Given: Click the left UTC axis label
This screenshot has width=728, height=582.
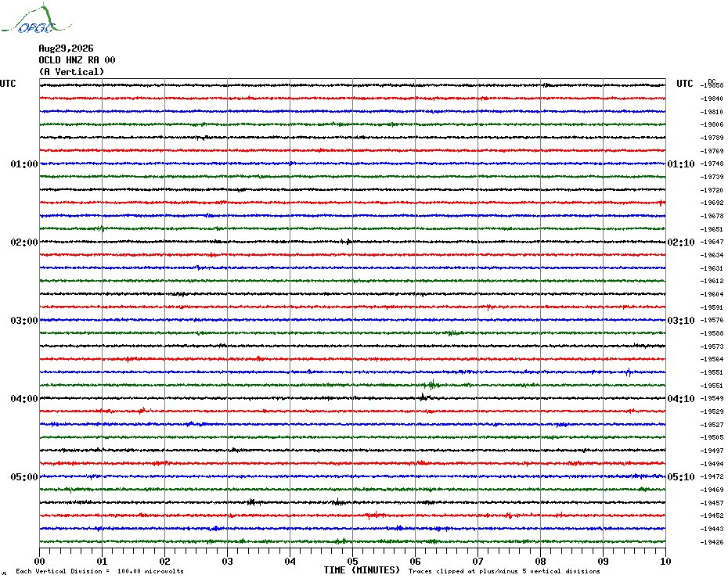Looking at the screenshot, I should coord(8,84).
